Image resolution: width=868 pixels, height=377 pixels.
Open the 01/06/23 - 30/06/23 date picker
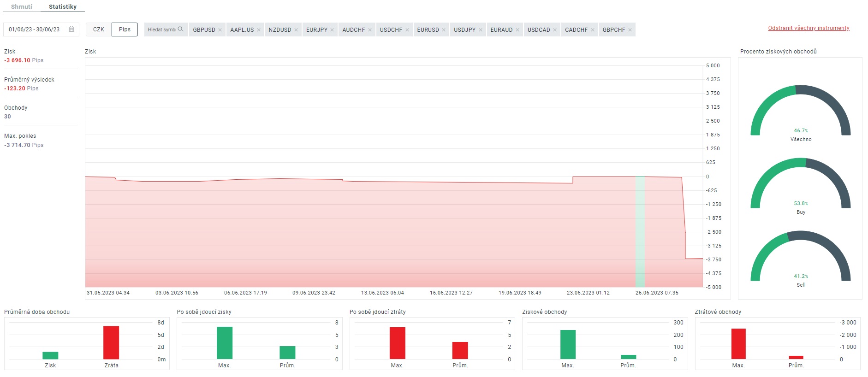(35, 29)
